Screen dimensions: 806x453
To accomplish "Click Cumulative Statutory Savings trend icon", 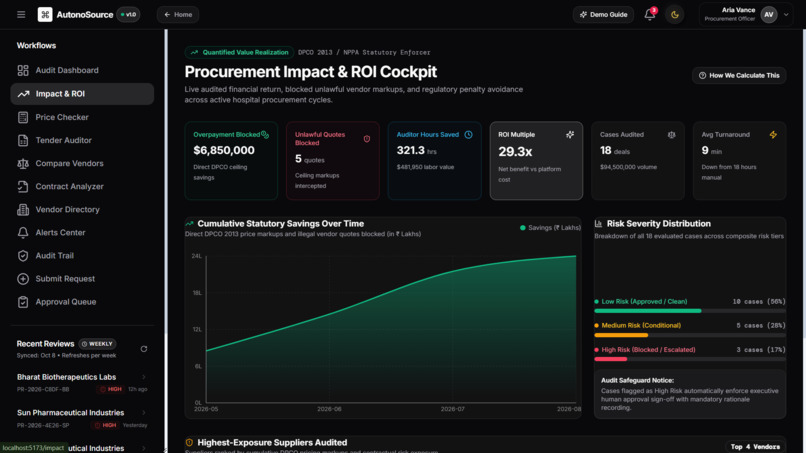I will coord(190,224).
